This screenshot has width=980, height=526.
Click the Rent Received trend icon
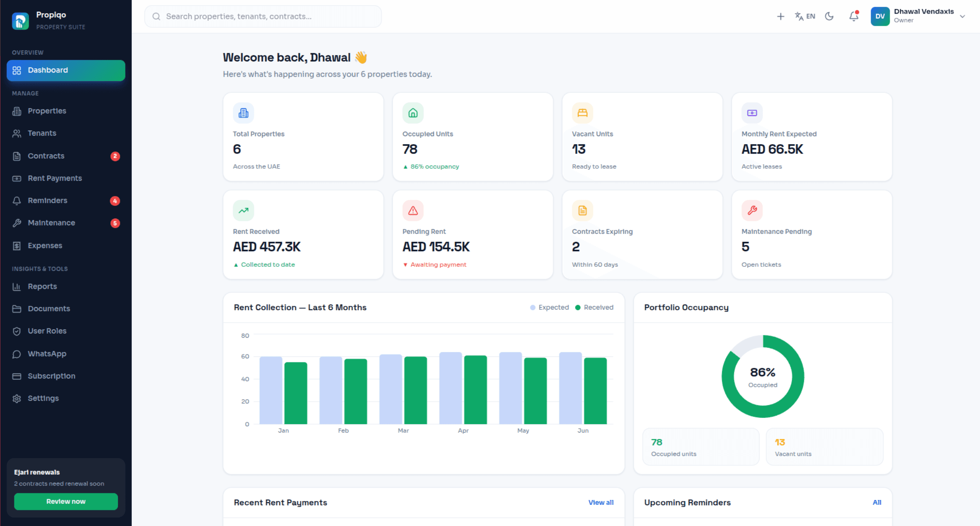(x=243, y=210)
